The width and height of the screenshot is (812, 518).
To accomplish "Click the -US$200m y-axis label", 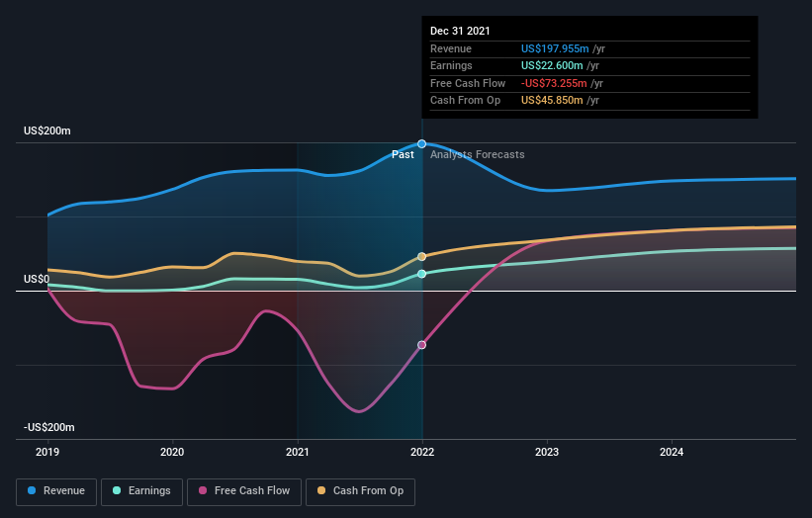I will coord(49,427).
